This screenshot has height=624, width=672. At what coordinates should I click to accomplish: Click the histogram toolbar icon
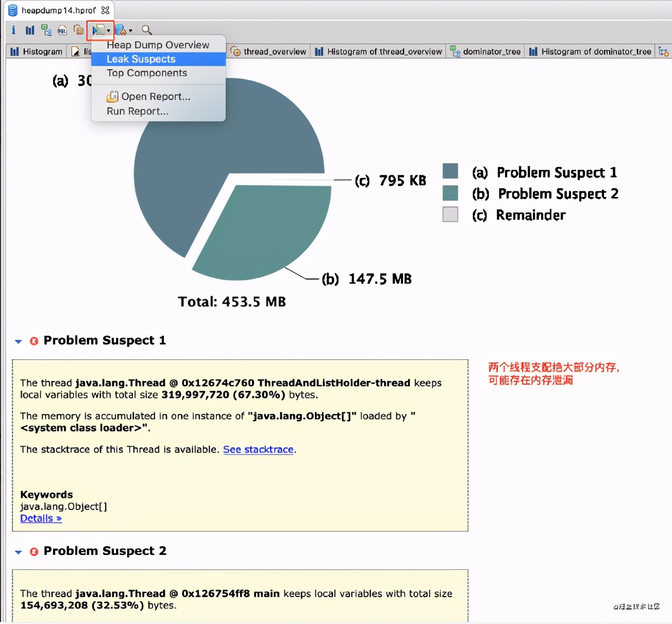pos(30,30)
